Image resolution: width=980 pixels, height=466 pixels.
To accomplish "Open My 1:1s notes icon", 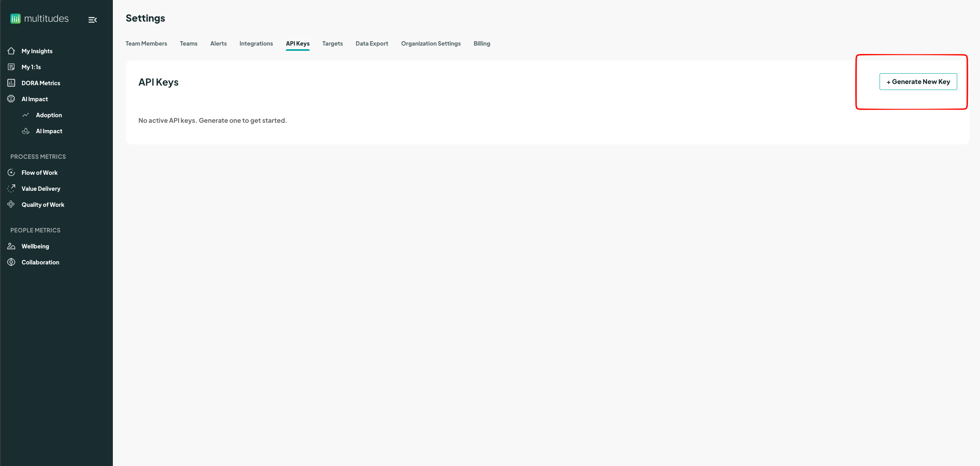I will [x=11, y=67].
